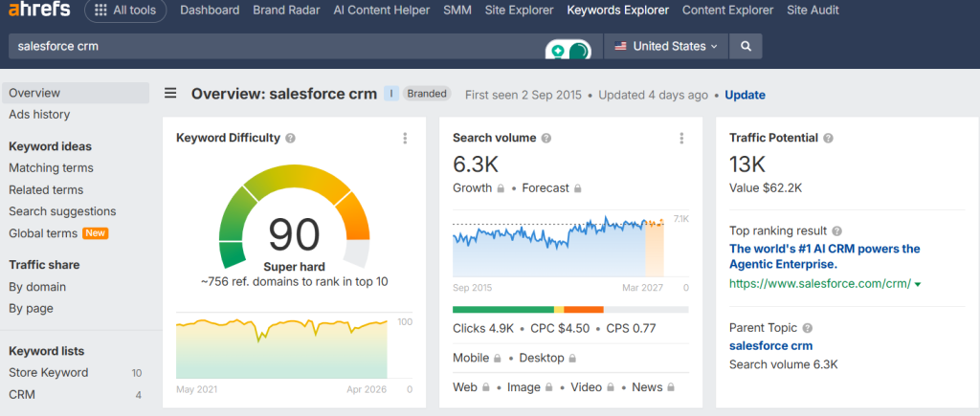Expand the salesforce.com/crm URL dropdown arrow
Screen dimensions: 980x416
click(918, 284)
